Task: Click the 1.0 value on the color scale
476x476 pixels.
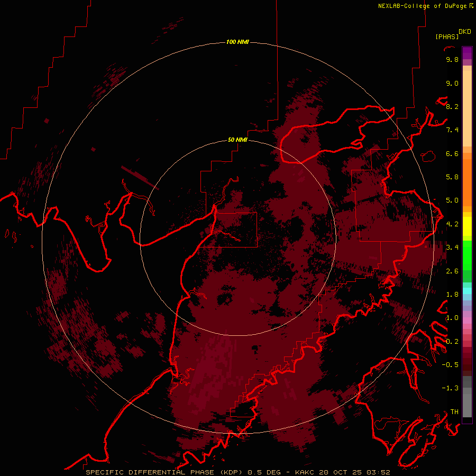Action: pyautogui.click(x=452, y=318)
